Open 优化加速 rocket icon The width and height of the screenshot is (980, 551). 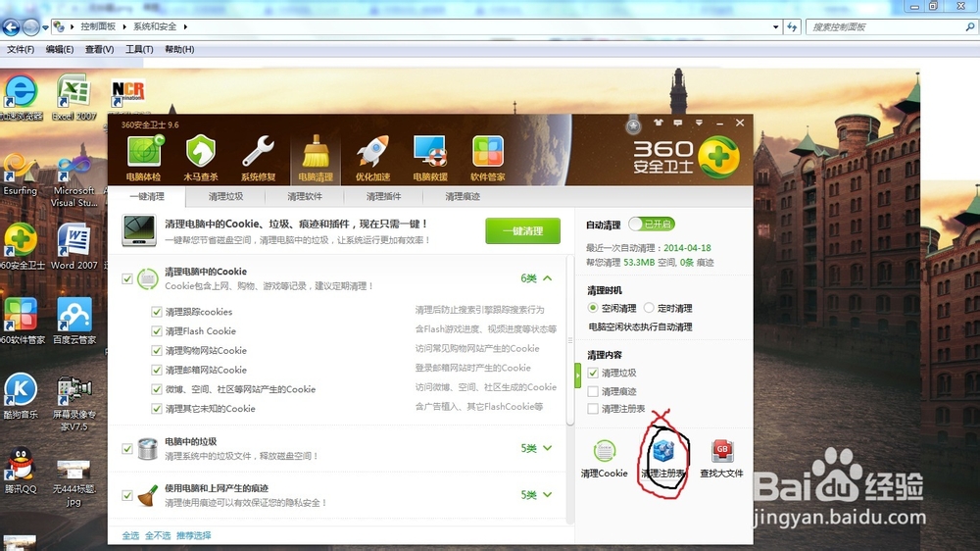[373, 158]
